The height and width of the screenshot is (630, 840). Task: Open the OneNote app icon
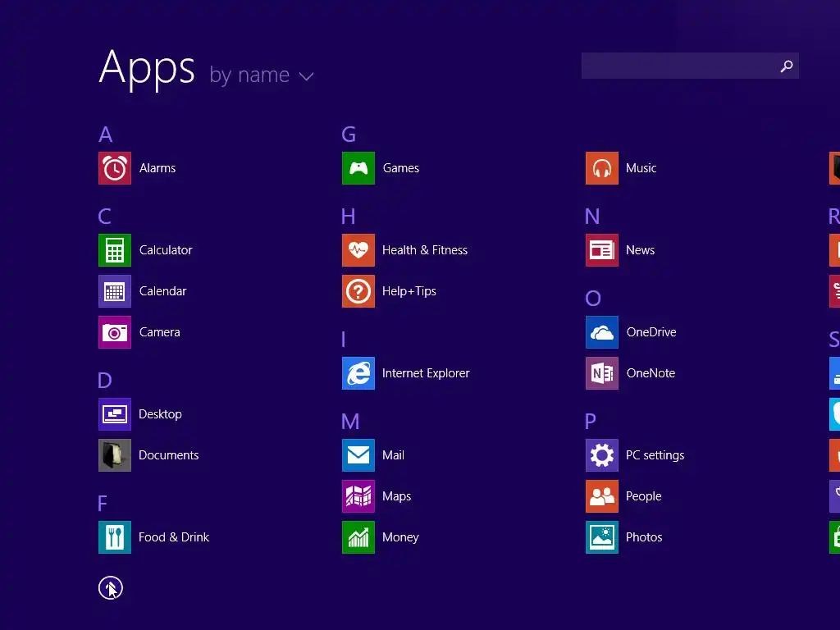[x=602, y=373]
